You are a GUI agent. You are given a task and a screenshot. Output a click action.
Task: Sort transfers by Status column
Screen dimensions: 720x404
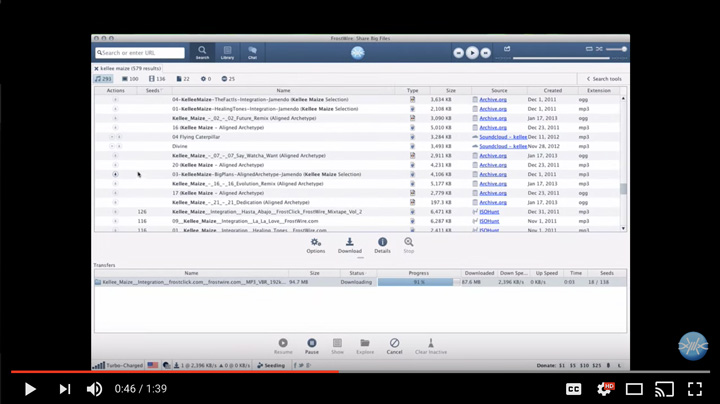coord(357,273)
